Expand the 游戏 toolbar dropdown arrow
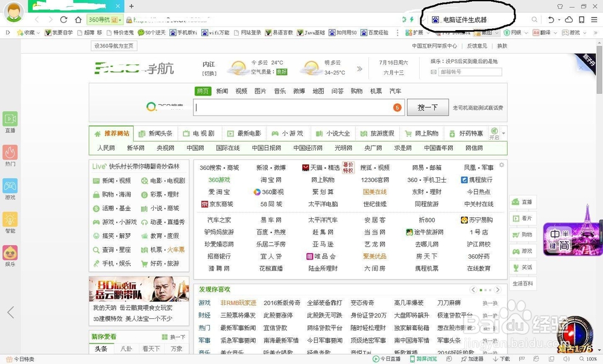The image size is (603, 364). pos(585,33)
